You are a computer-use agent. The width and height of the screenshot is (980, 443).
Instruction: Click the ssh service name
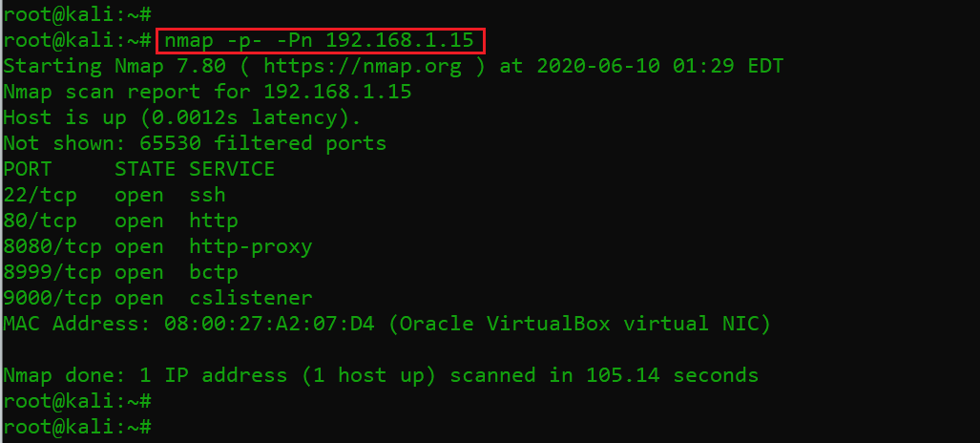tap(207, 196)
